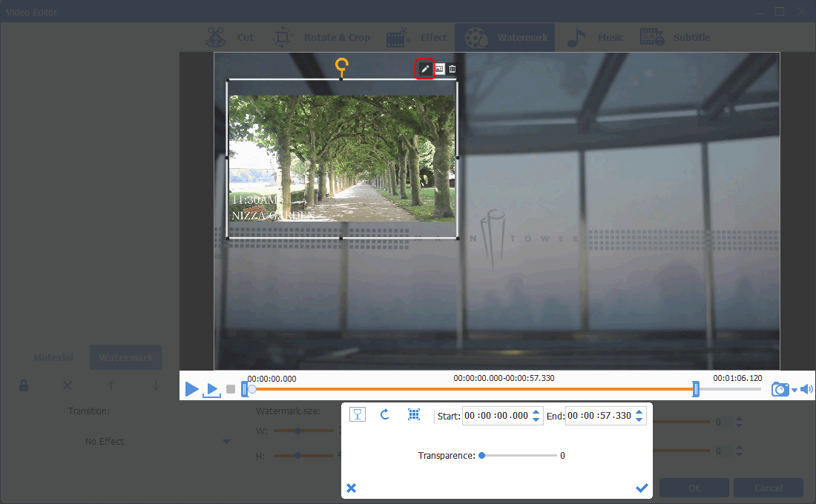Click the replace-image icon beside the pencil
816x504 pixels.
pyautogui.click(x=439, y=69)
